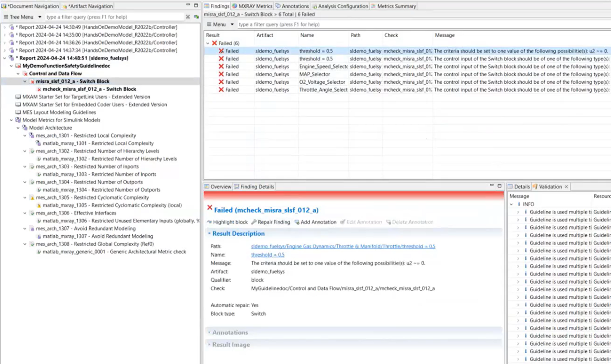Switch to the Finding Details tab
611x364 pixels.
(254, 186)
